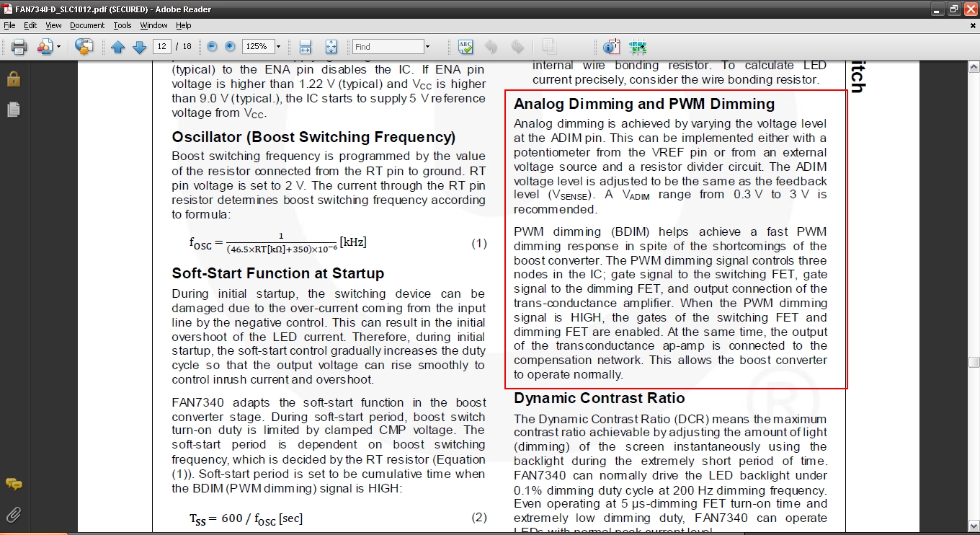
Task: Open the Tools menu
Action: click(122, 25)
